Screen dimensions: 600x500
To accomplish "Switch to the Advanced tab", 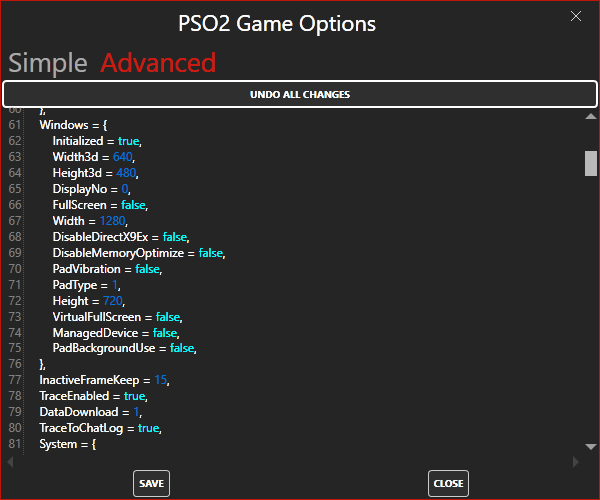I will pyautogui.click(x=158, y=63).
